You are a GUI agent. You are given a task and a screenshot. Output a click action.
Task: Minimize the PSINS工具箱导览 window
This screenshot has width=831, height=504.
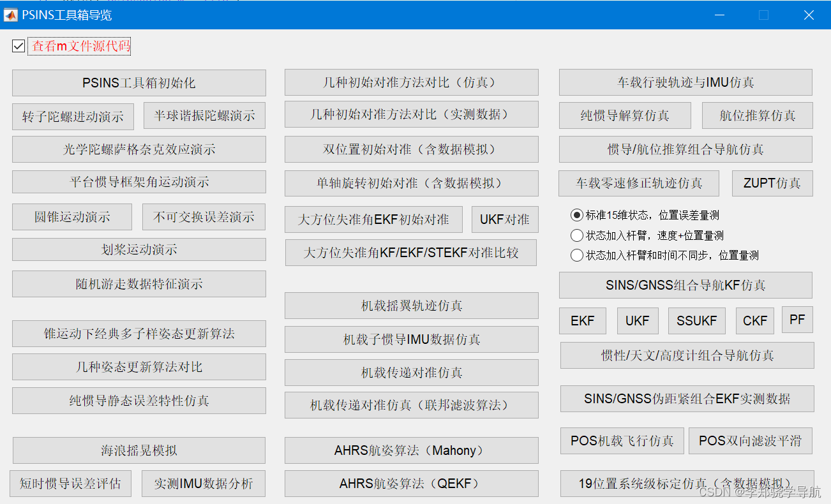tap(719, 15)
